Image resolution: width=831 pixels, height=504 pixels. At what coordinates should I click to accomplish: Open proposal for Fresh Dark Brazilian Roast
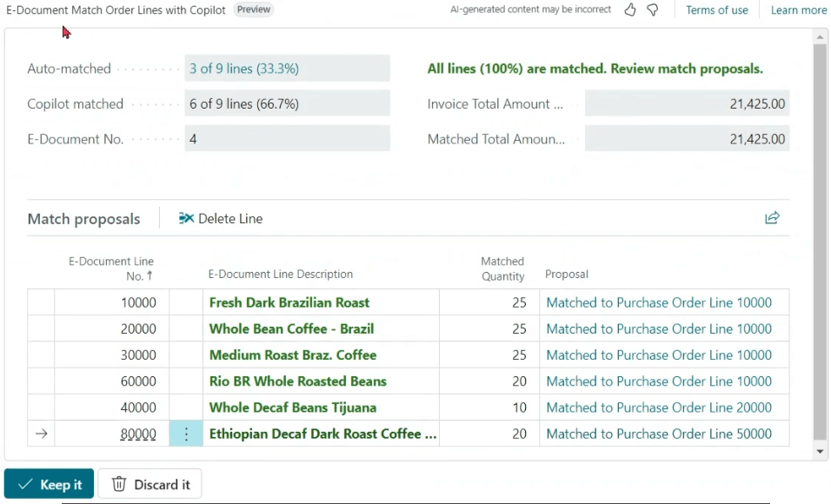pos(658,302)
